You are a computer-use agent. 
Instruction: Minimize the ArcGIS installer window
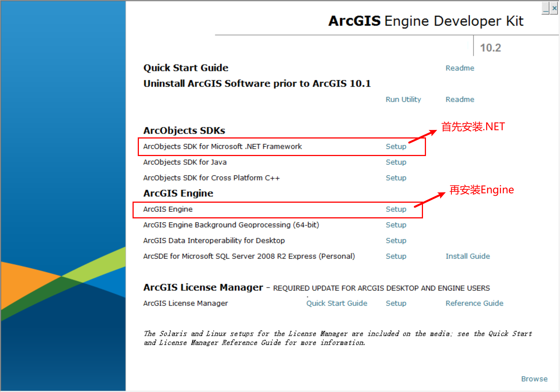(x=545, y=8)
